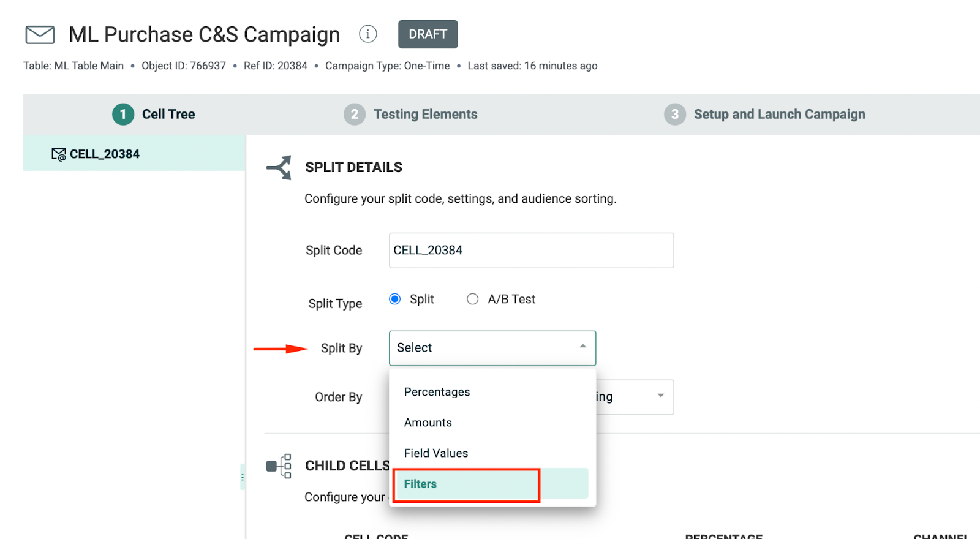Choose Amounts from the Split By list

(428, 423)
